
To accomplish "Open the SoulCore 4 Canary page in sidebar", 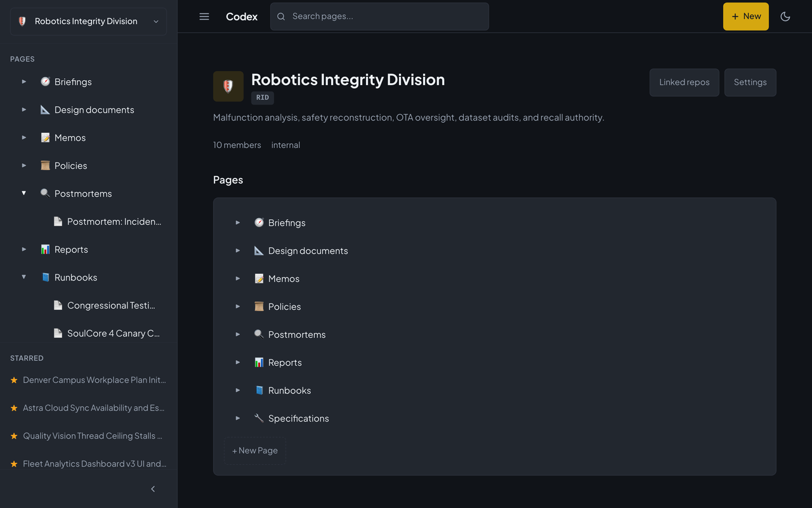I will point(114,333).
